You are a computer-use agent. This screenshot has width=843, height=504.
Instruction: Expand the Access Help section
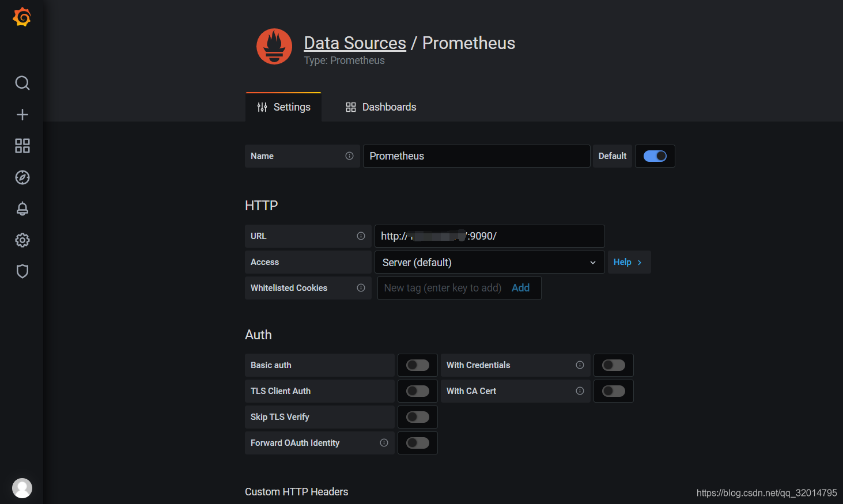pos(628,262)
